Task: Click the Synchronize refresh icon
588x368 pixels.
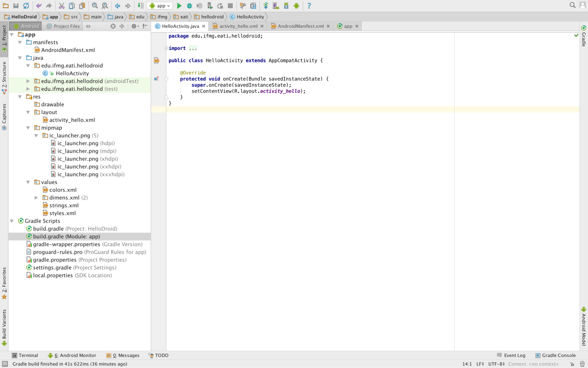Action: [x=26, y=6]
